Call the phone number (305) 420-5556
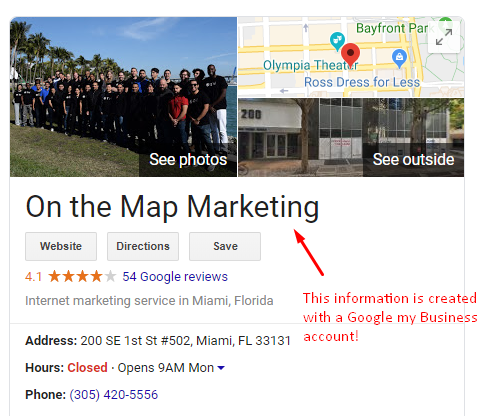Viewport: 482px width, 416px height. [114, 395]
